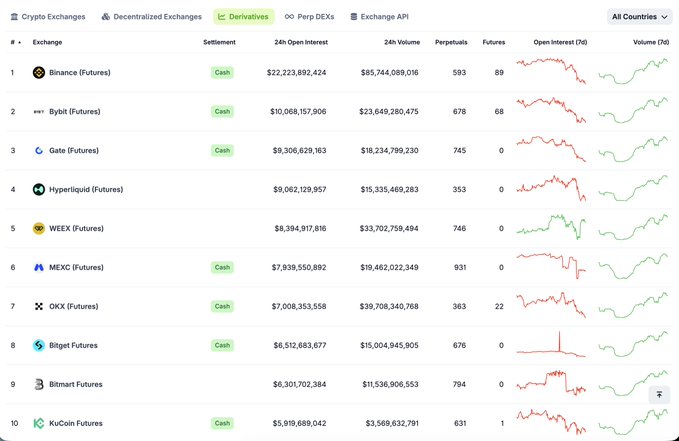Select the $9,062,129,957 open interest value
The height and width of the screenshot is (441, 679).
click(x=300, y=189)
